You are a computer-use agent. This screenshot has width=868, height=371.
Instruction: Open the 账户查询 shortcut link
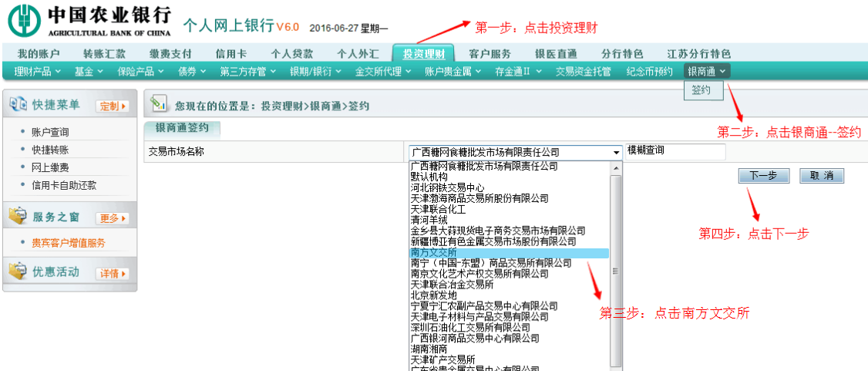point(50,133)
